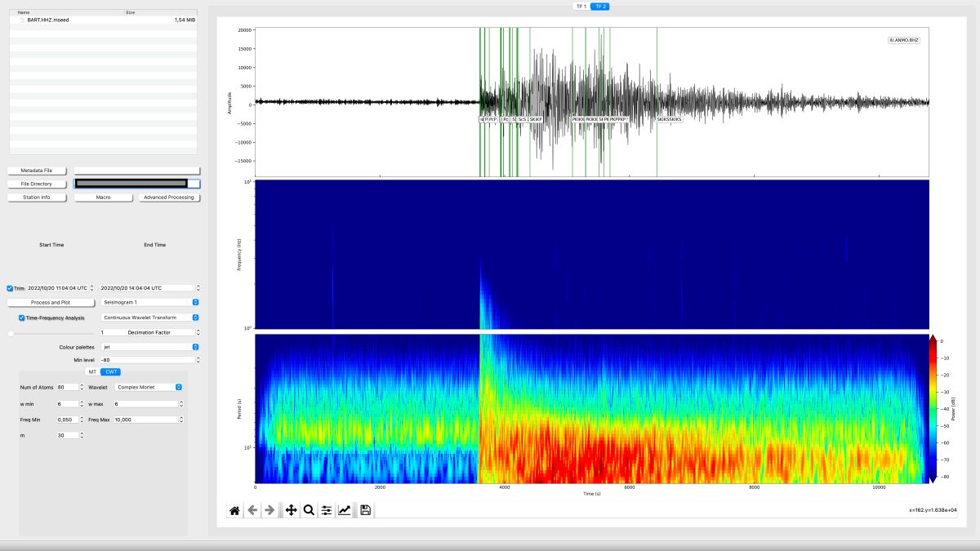980x551 pixels.
Task: Click the Min level -80 field
Action: pyautogui.click(x=147, y=360)
